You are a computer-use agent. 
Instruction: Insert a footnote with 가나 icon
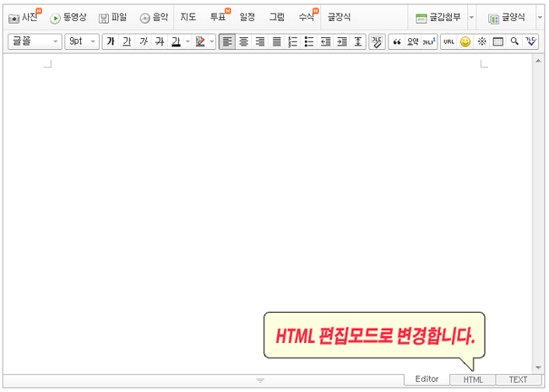(x=429, y=41)
